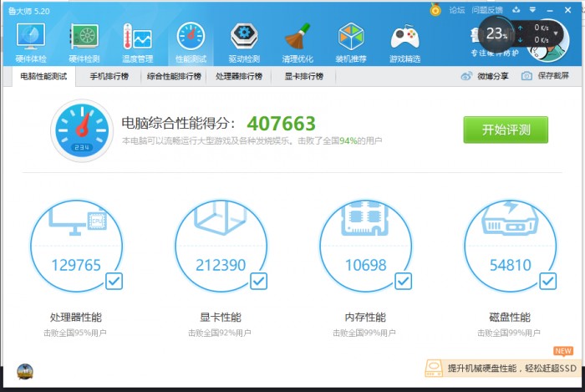The image size is (585, 392).
Task: Click the 处理器性能 label
Action: pos(76,318)
